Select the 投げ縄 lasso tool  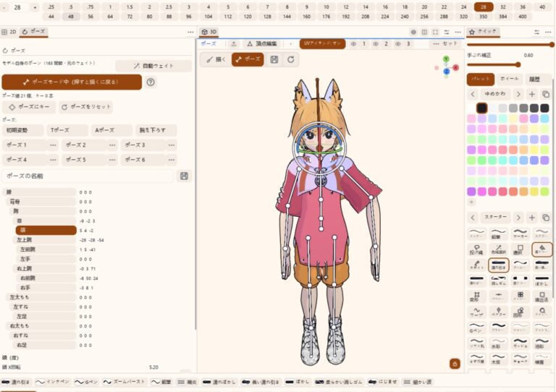click(476, 250)
